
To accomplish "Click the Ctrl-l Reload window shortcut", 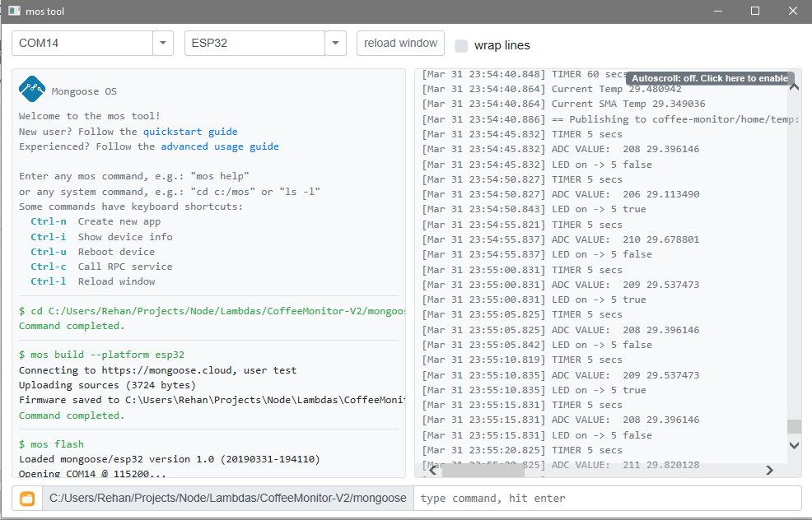I will [93, 281].
